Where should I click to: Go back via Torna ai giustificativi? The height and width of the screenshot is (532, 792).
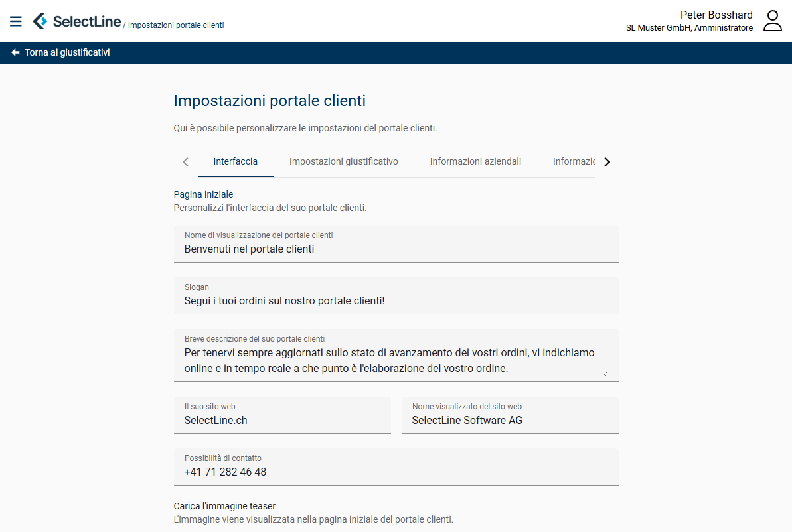pos(67,52)
